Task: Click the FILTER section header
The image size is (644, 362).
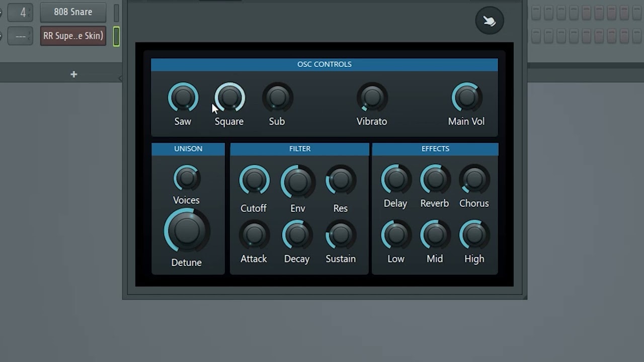Action: coord(300,149)
